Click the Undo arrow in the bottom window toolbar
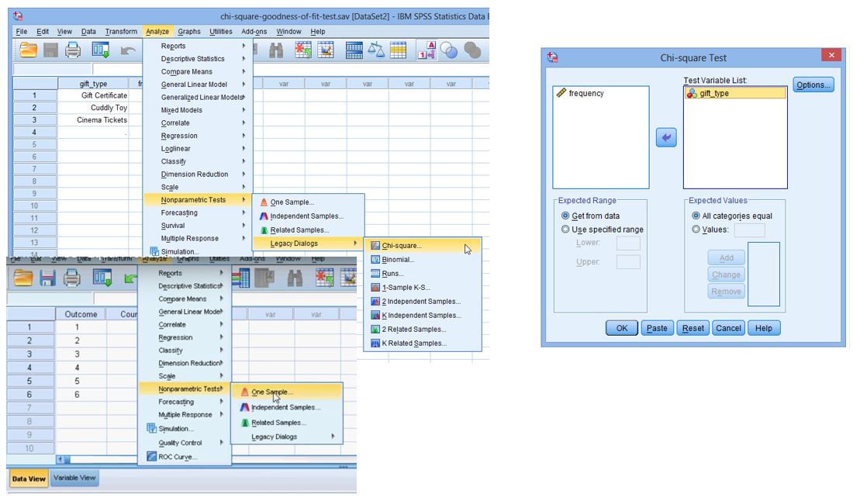The width and height of the screenshot is (853, 504). 130,278
